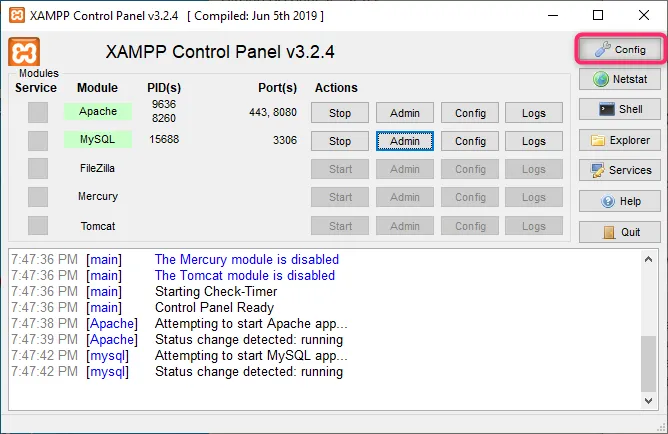Minimize the XAMPP Control Panel window
The height and width of the screenshot is (434, 668).
pos(553,15)
